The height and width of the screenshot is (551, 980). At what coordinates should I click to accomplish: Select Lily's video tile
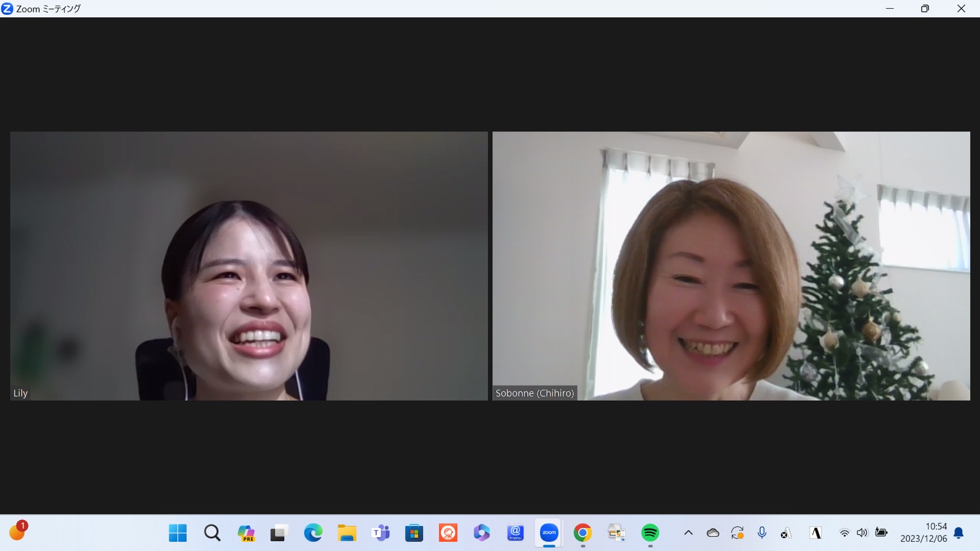(x=249, y=266)
